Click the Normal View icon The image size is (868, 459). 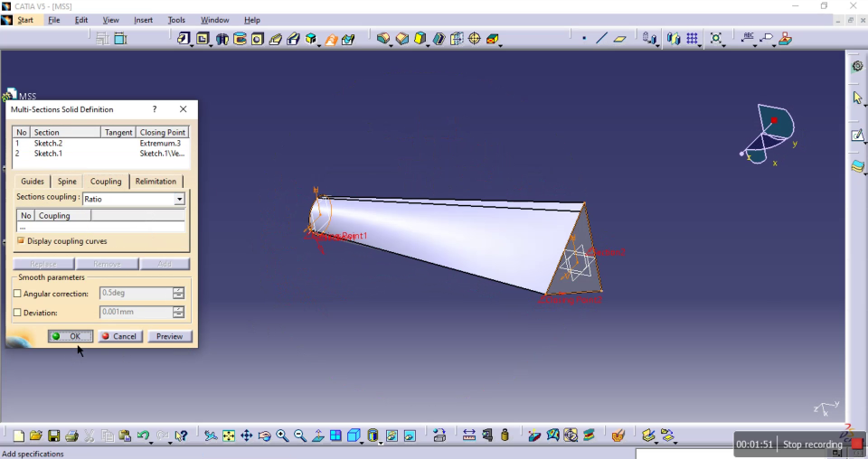[317, 436]
